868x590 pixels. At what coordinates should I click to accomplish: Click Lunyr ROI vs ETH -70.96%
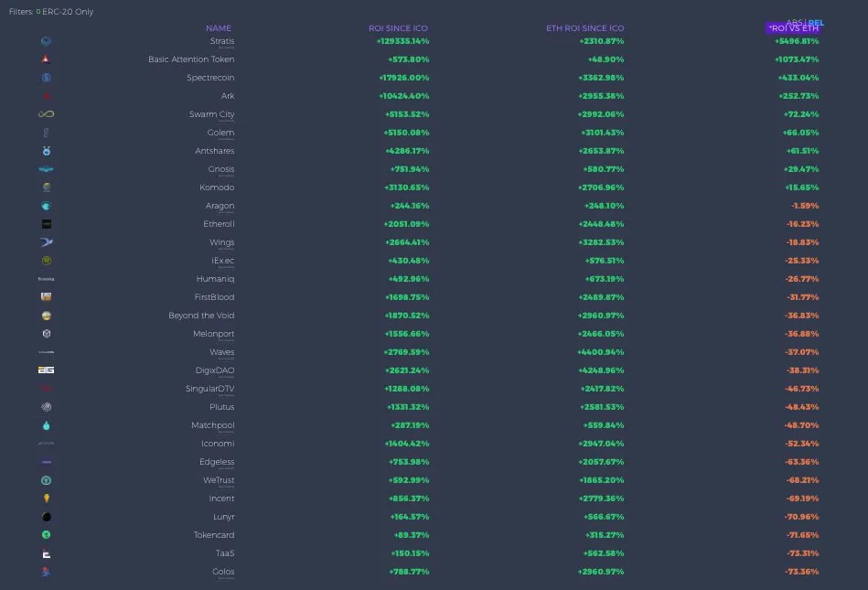coord(802,517)
